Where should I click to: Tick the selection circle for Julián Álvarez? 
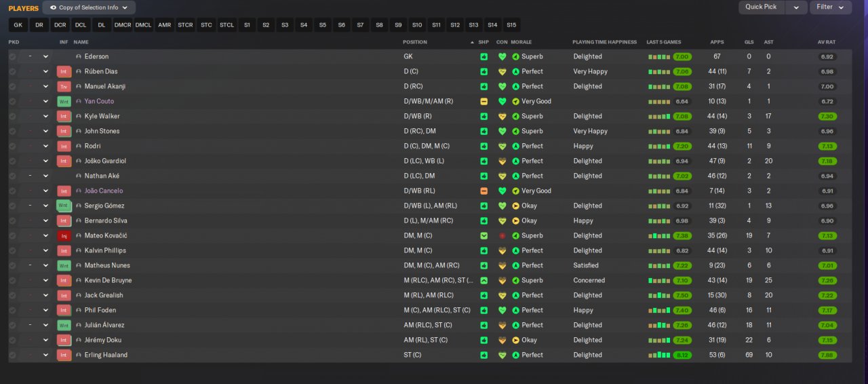point(12,325)
